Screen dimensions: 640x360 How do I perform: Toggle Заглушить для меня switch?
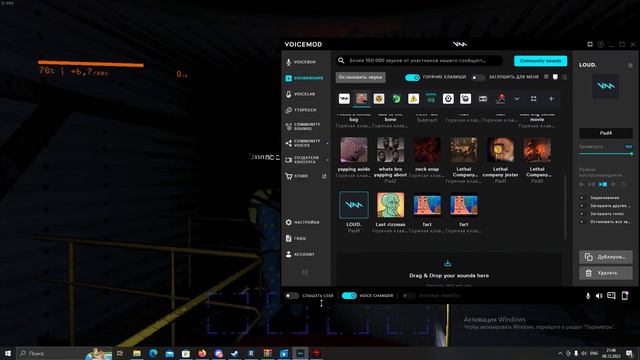pyautogui.click(x=478, y=77)
